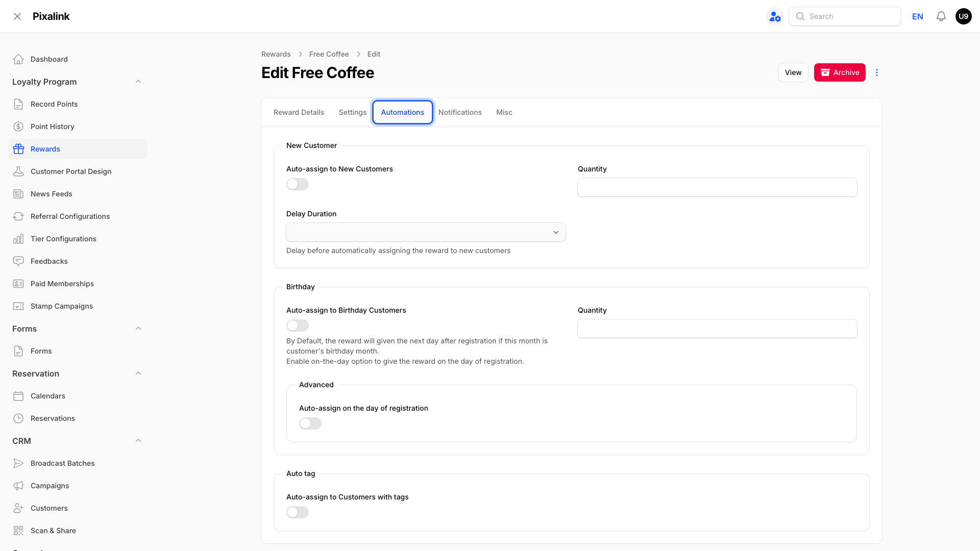Open the notifications bell
This screenshot has width=980, height=551.
coord(941,16)
